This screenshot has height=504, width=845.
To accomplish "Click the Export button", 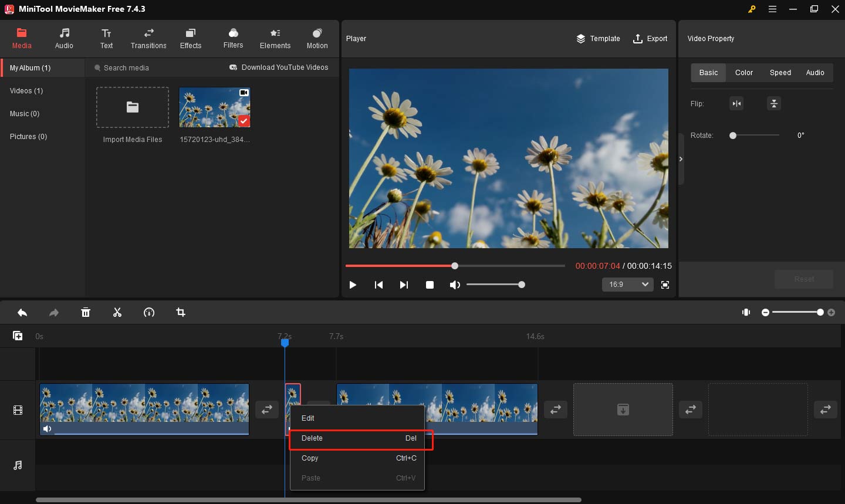I will click(x=650, y=39).
